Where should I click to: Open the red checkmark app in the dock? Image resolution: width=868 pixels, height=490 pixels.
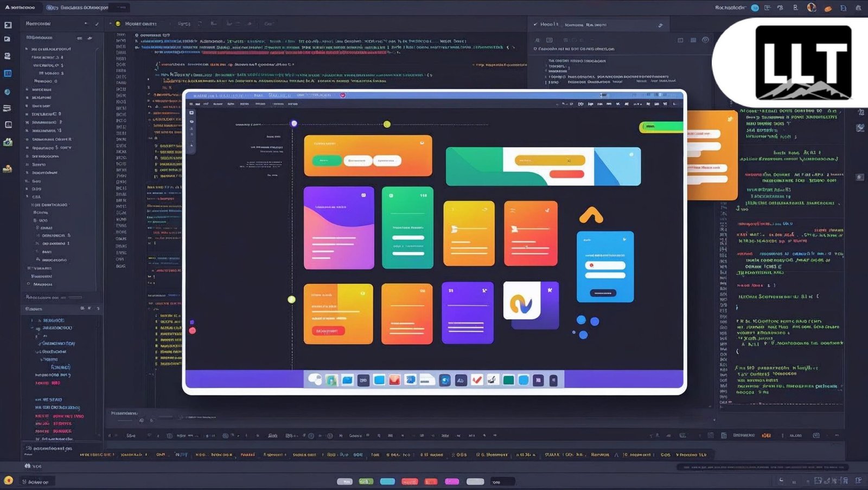[x=477, y=380]
